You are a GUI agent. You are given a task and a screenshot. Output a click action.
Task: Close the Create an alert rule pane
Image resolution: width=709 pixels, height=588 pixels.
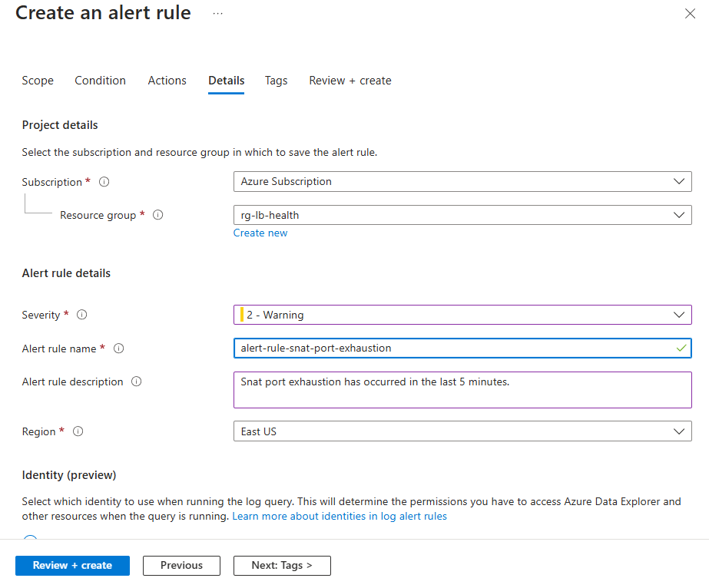[x=690, y=13]
